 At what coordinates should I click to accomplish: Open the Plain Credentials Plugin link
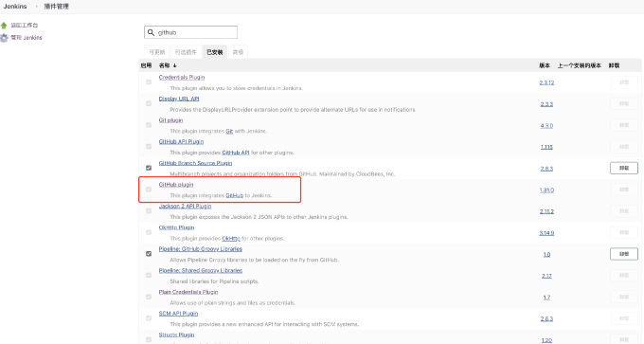[x=188, y=292]
